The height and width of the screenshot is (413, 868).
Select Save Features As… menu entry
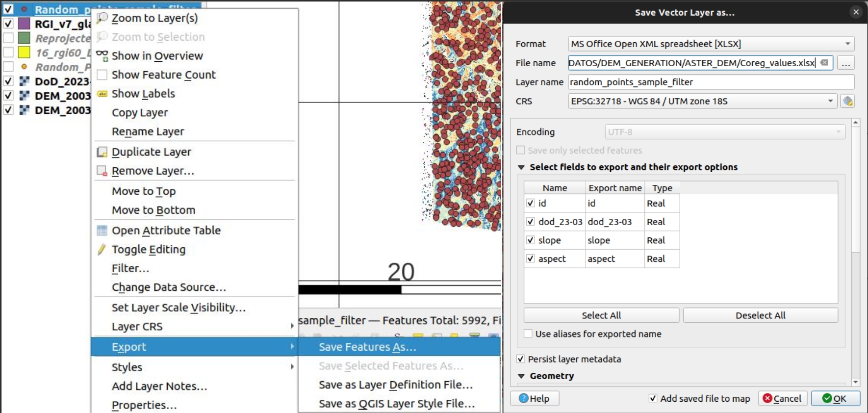367,347
